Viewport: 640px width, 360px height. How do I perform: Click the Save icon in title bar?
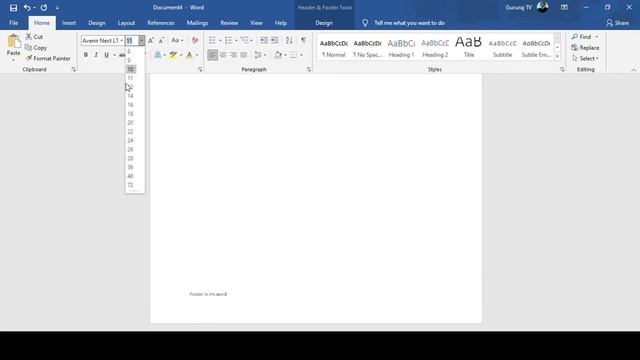13,8
